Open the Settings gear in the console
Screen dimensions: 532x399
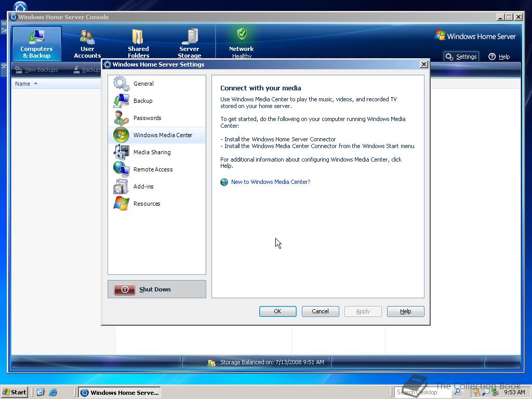tap(461, 57)
